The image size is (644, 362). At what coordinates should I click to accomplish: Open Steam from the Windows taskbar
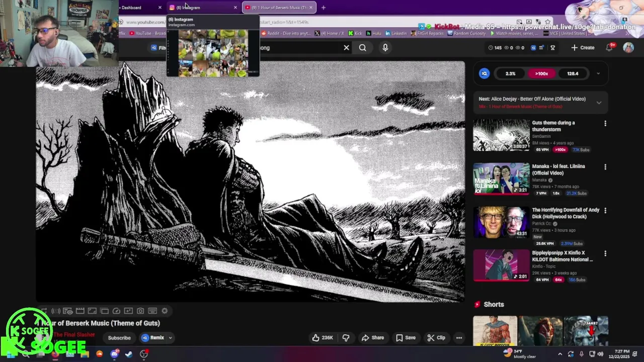tap(129, 354)
